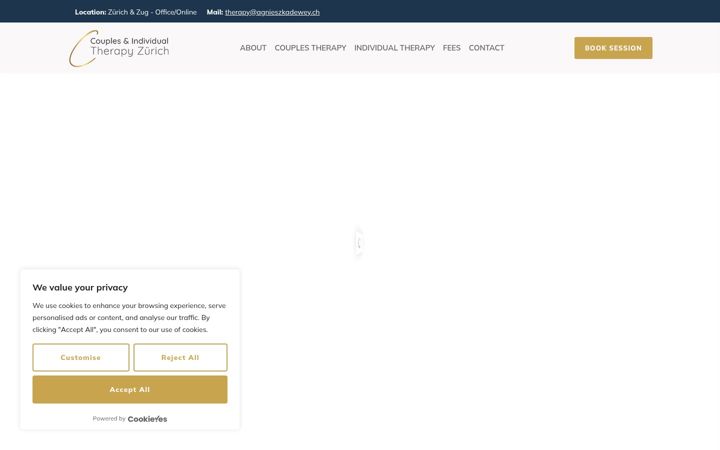Image resolution: width=720 pixels, height=450 pixels.
Task: Select the FEES menu item
Action: 451,48
